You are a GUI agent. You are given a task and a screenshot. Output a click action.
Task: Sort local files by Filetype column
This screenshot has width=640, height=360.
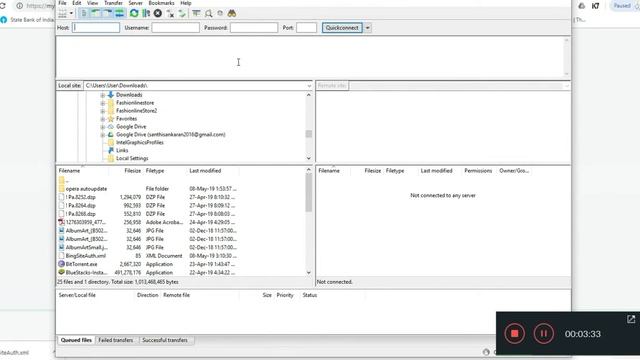(x=155, y=171)
